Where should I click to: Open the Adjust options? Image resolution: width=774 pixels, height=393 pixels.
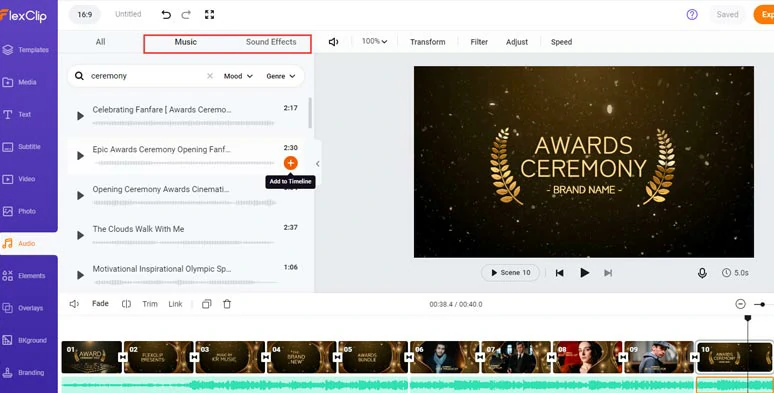pyautogui.click(x=517, y=42)
